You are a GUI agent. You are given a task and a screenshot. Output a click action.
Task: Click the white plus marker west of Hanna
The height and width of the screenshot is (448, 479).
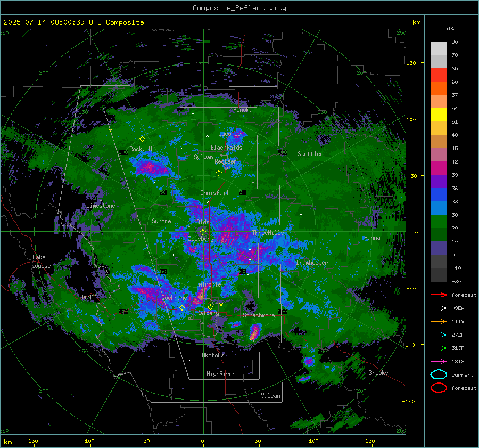pos(301,214)
